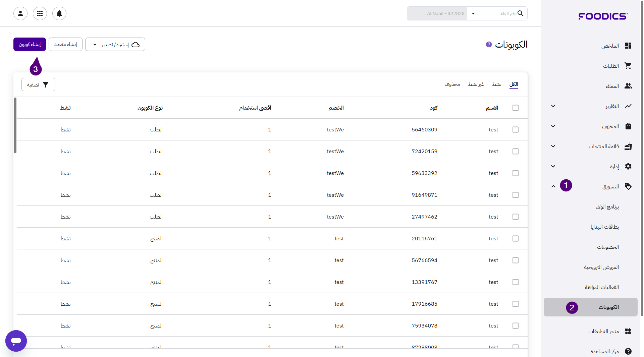Click the إنشاء كوبون create coupon button
The width and height of the screenshot is (644, 357).
pos(30,44)
